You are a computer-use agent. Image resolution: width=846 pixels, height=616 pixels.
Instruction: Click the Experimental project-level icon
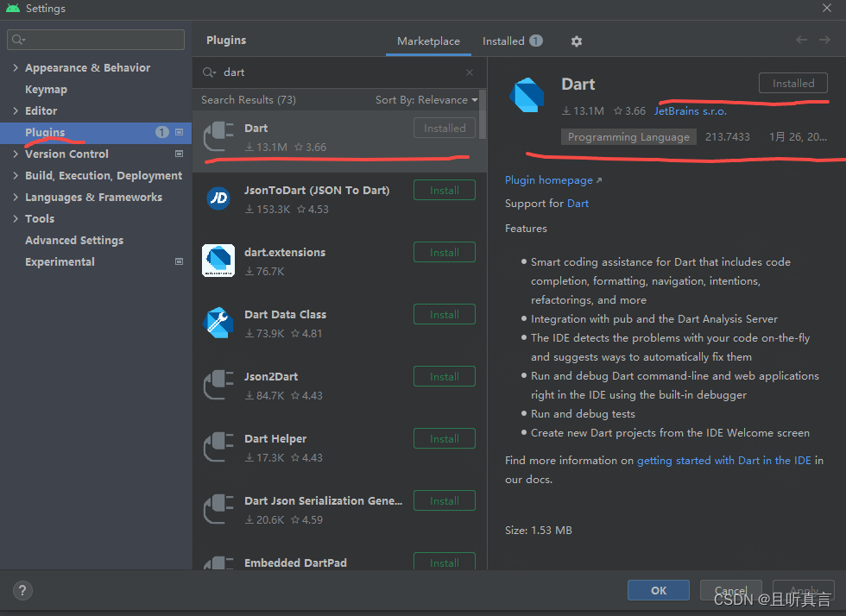pos(180,261)
